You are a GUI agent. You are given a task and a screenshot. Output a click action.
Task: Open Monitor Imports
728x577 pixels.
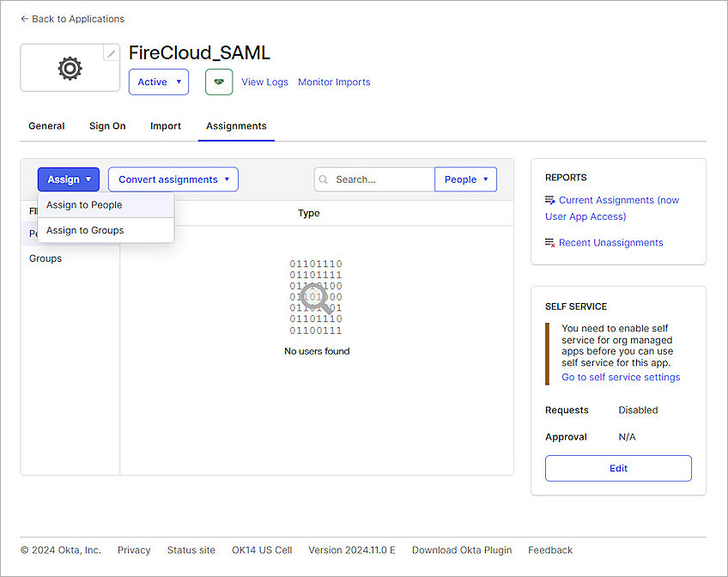tap(334, 82)
